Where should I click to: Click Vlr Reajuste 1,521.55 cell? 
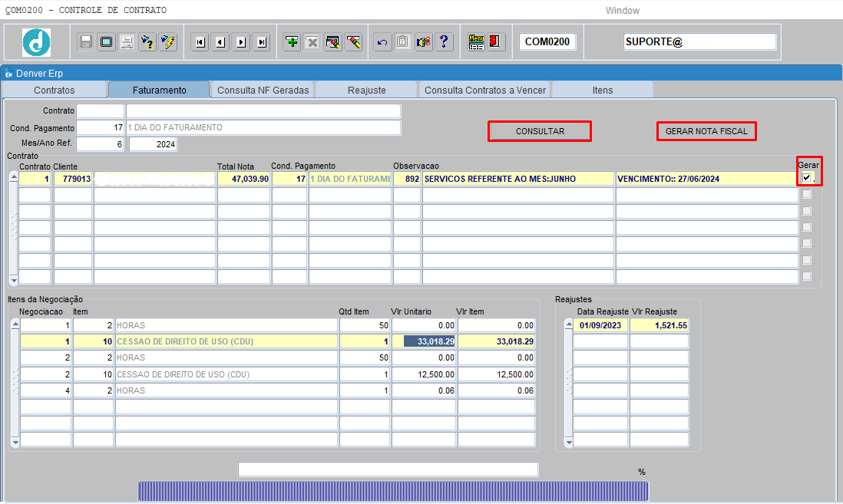(x=660, y=325)
